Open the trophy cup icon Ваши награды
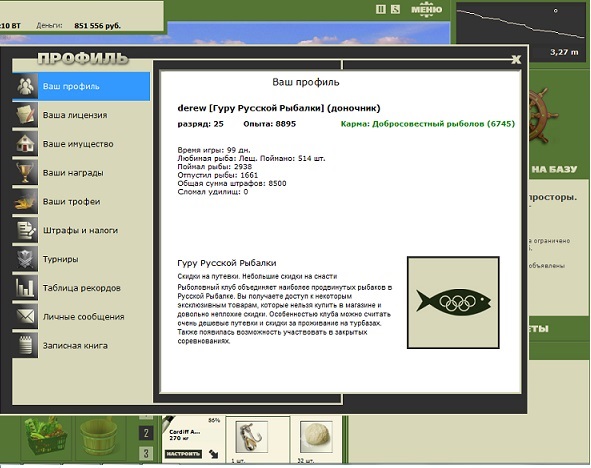The width and height of the screenshot is (591, 468). (x=25, y=173)
